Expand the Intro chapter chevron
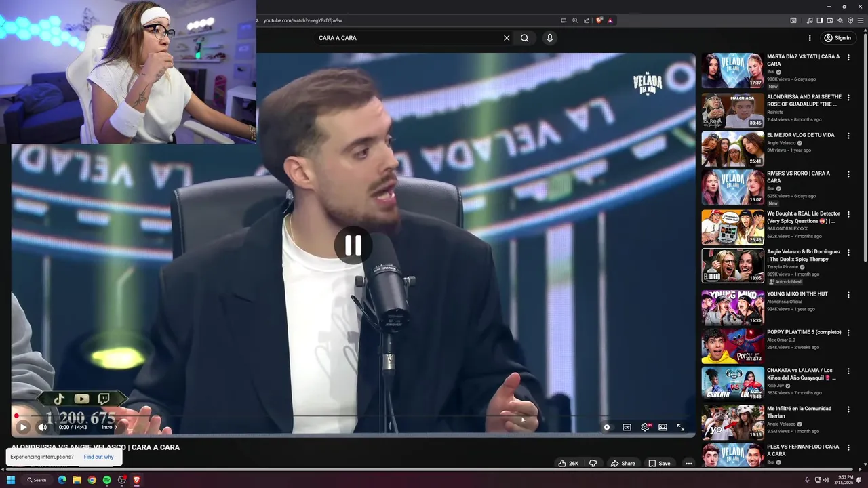Image resolution: width=868 pixels, height=488 pixels. [115, 427]
